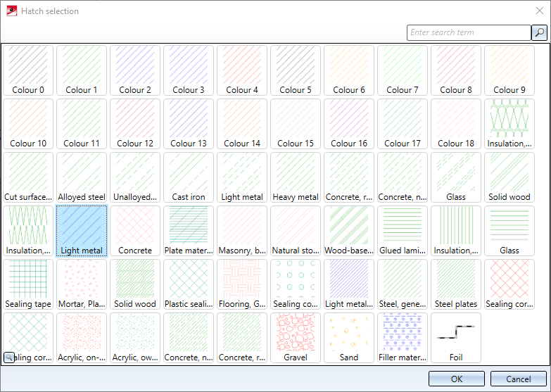This screenshot has width=551, height=392.
Task: Click the magnifier search button
Action: (x=540, y=32)
